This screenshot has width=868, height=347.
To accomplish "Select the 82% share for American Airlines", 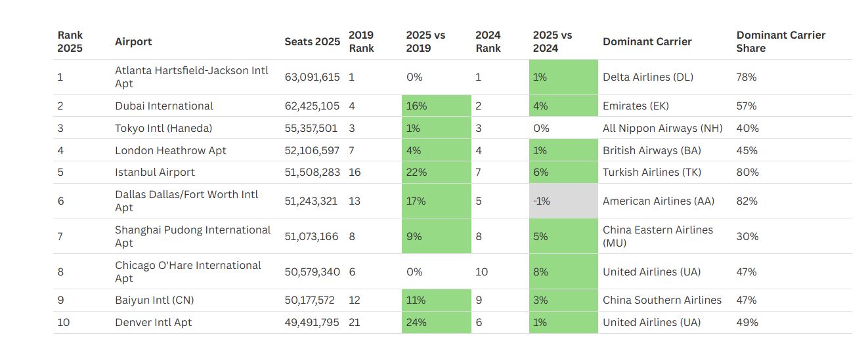I will 747,201.
